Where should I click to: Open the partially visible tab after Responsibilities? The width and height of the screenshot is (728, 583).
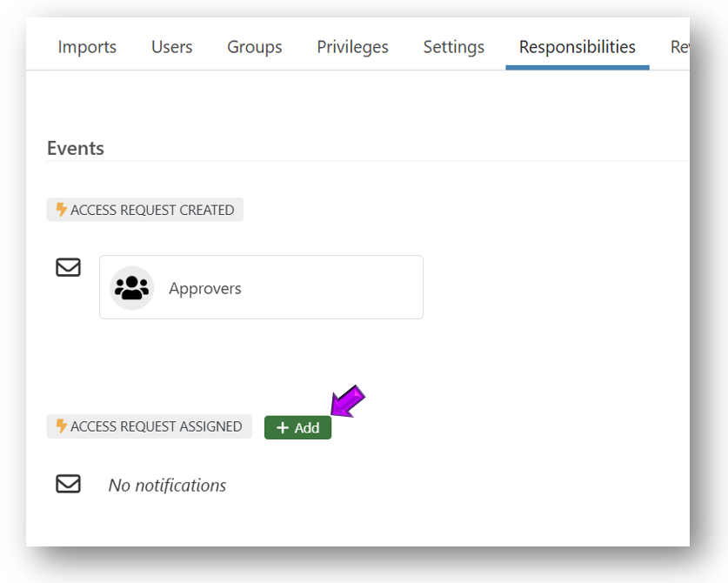[678, 47]
